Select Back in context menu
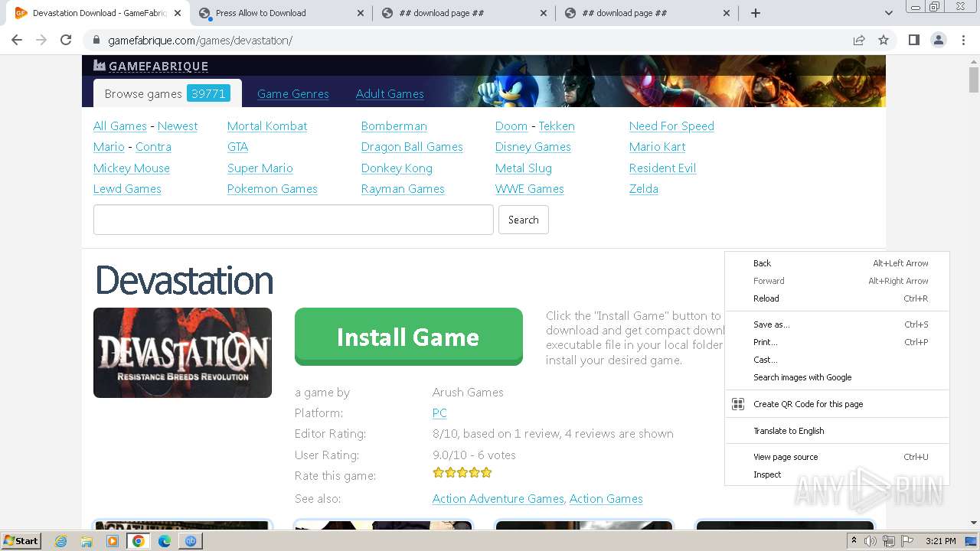The image size is (980, 551). coord(837,263)
